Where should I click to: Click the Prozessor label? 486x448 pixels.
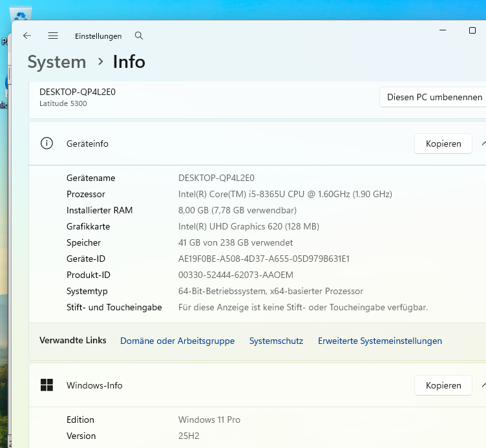click(86, 194)
